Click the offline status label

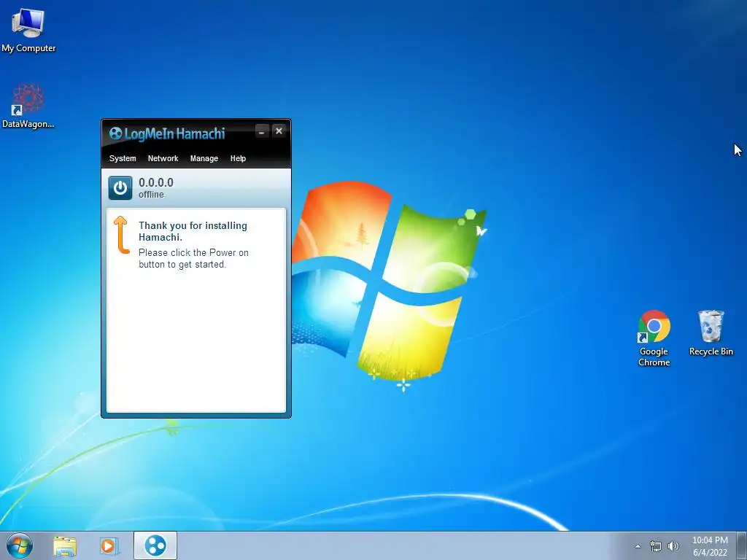coord(151,194)
